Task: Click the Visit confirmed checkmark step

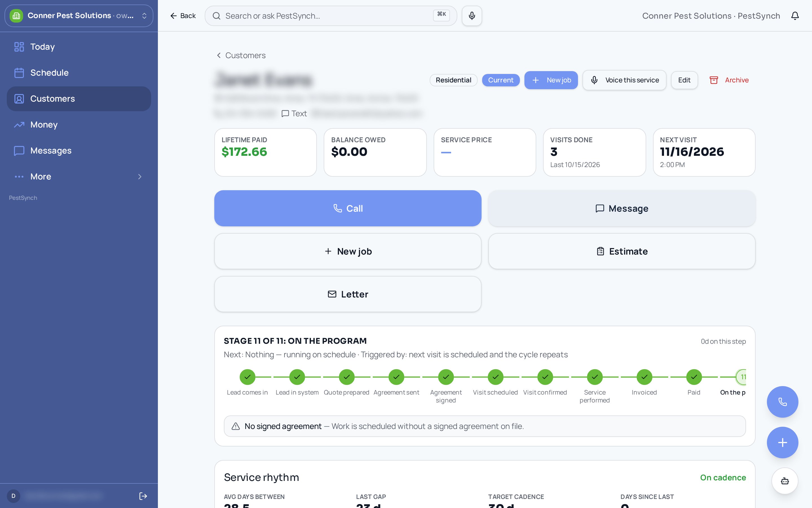Action: [545, 377]
